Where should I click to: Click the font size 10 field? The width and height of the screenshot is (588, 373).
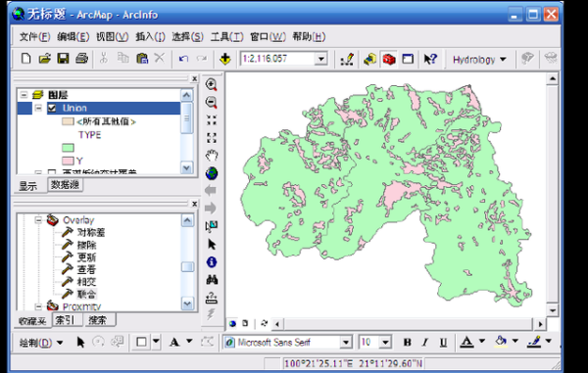click(369, 342)
